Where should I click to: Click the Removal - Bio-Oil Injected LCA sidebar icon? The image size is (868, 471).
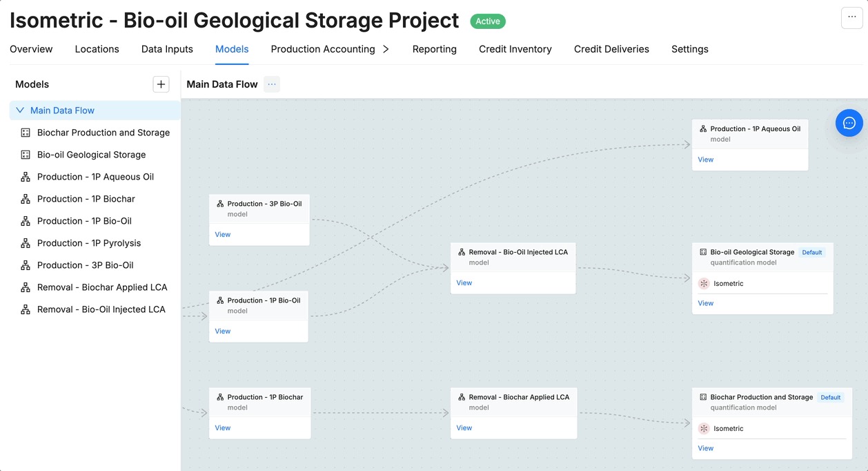pos(26,309)
